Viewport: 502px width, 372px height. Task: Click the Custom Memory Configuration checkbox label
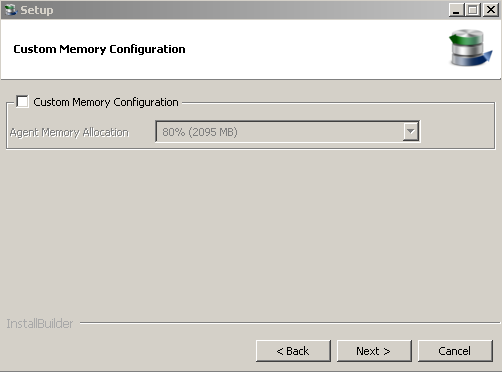[106, 102]
